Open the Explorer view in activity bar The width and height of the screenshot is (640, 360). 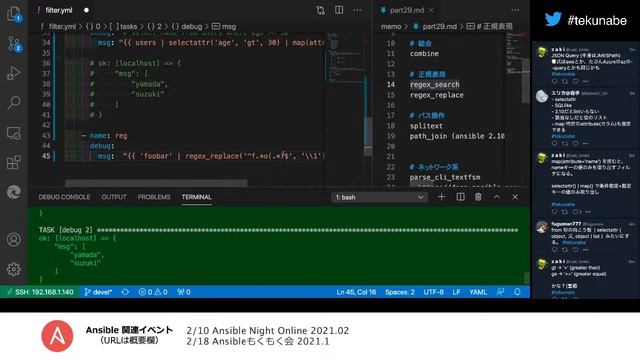point(14,14)
